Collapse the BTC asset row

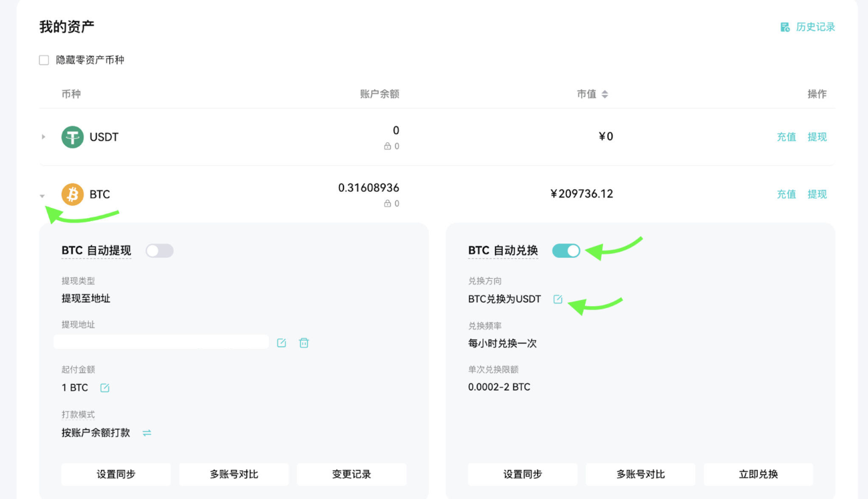(x=42, y=196)
